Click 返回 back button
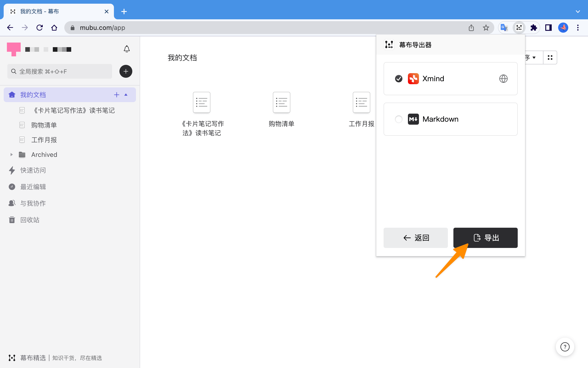The image size is (588, 368). (x=416, y=238)
